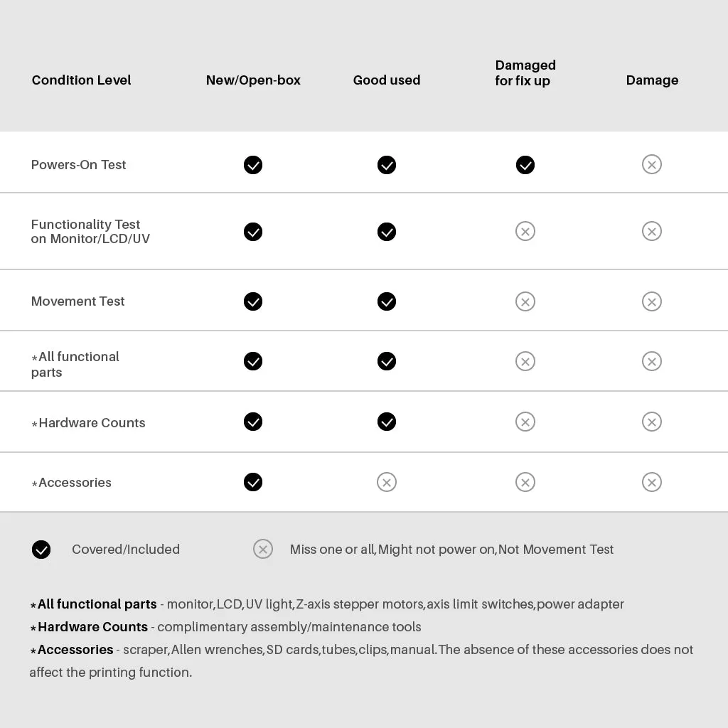The height and width of the screenshot is (728, 728).
Task: Click the Functionality Test X under Damaged for fix up
Action: [525, 232]
